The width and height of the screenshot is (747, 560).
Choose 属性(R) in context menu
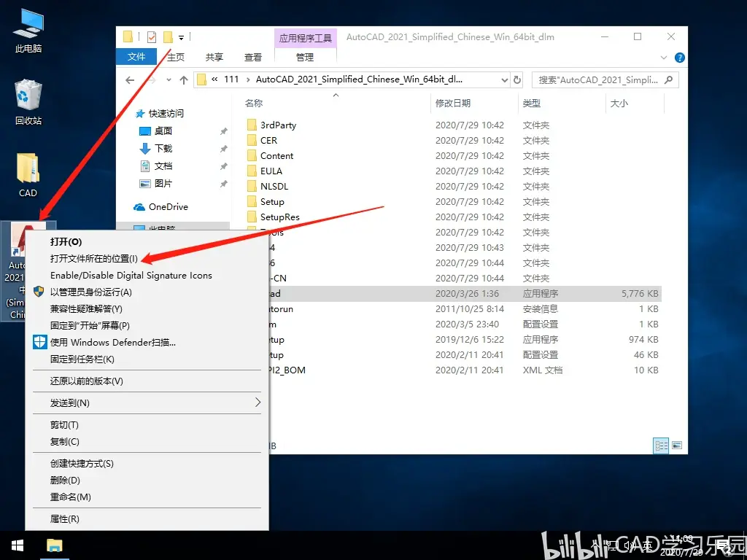147,518
